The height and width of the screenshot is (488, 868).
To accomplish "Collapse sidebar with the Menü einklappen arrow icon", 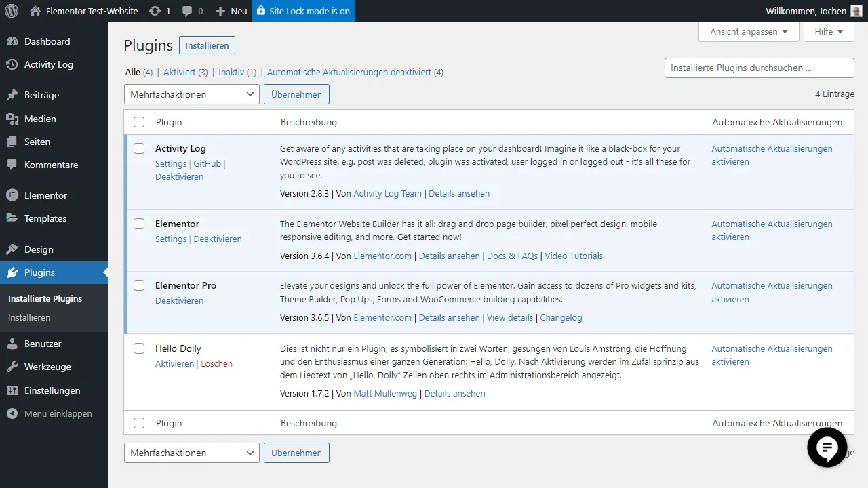I will [x=12, y=413].
